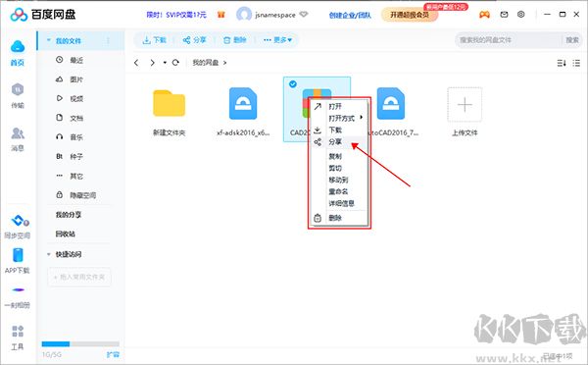Open the 新建文件夹 folder
588x365 pixels.
pyautogui.click(x=170, y=103)
